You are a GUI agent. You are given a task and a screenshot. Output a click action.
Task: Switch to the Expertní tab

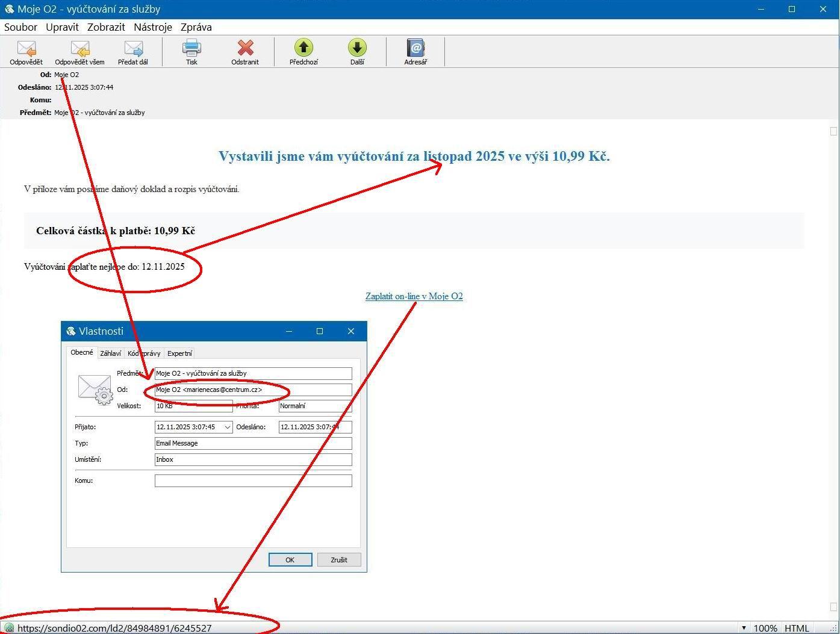click(179, 353)
